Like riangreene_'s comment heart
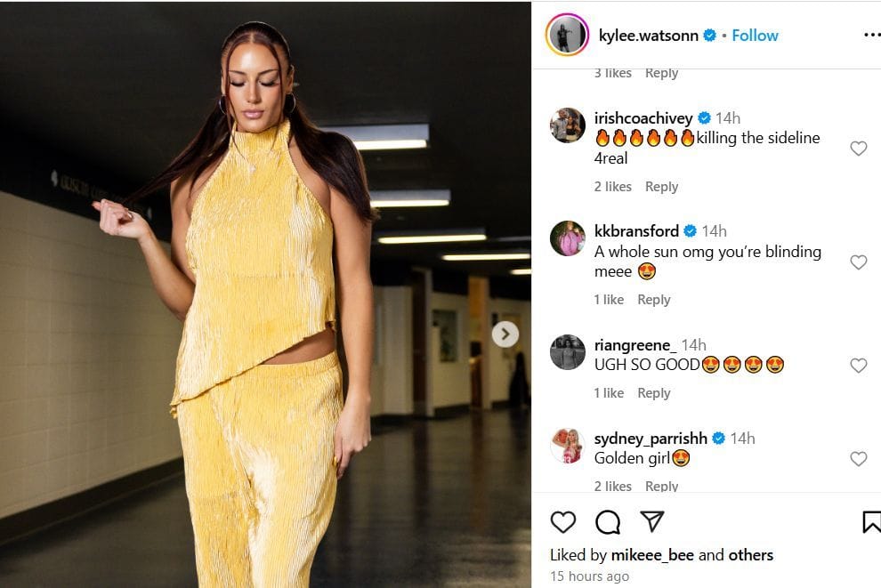881x588 pixels. 858,366
